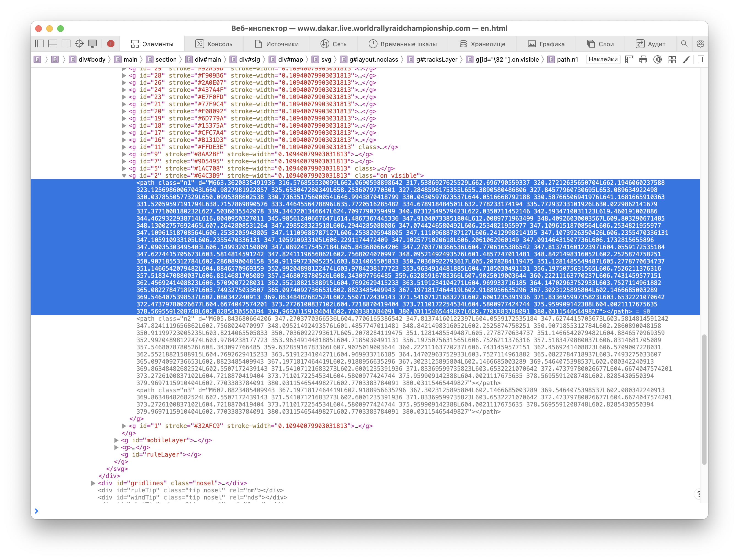Expand the g id="1" stroke #32AFC9 node
The image size is (739, 560).
(x=124, y=426)
